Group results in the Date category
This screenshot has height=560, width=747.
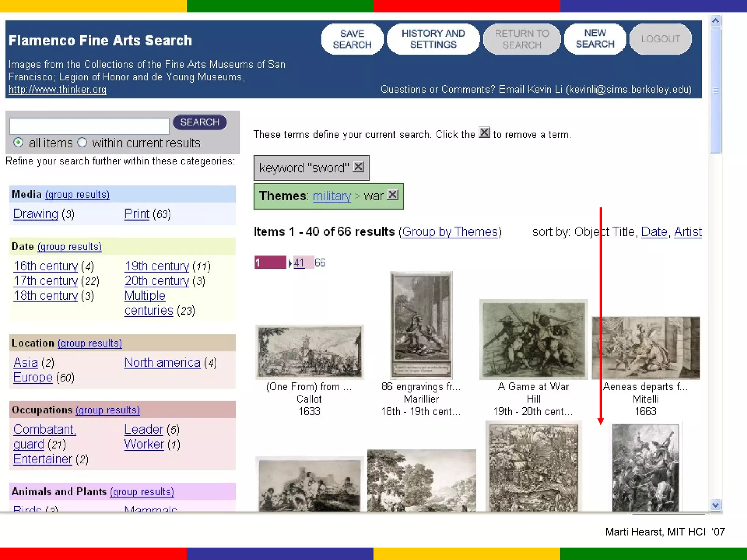[69, 247]
